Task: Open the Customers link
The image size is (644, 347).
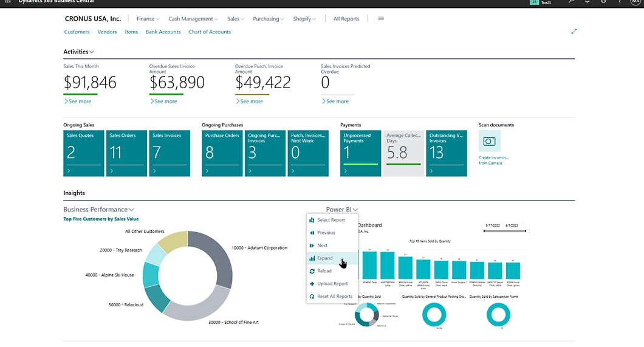Action: (77, 32)
